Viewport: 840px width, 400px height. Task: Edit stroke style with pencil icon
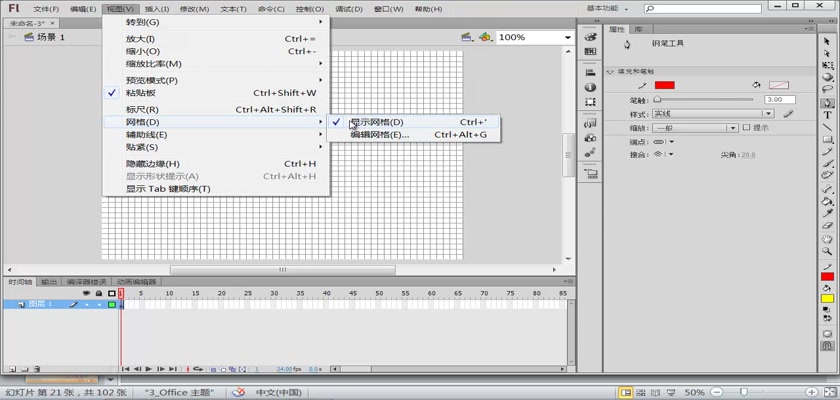788,114
